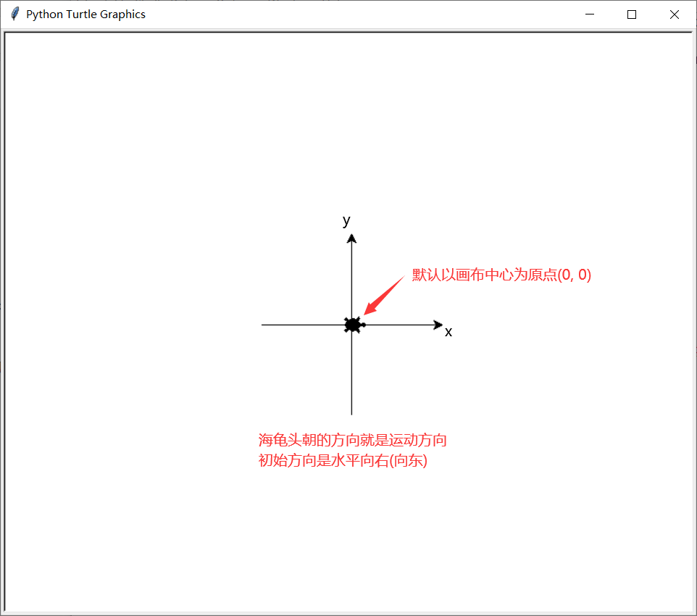Click the intersection point of the two axes
The image size is (697, 616).
(351, 325)
